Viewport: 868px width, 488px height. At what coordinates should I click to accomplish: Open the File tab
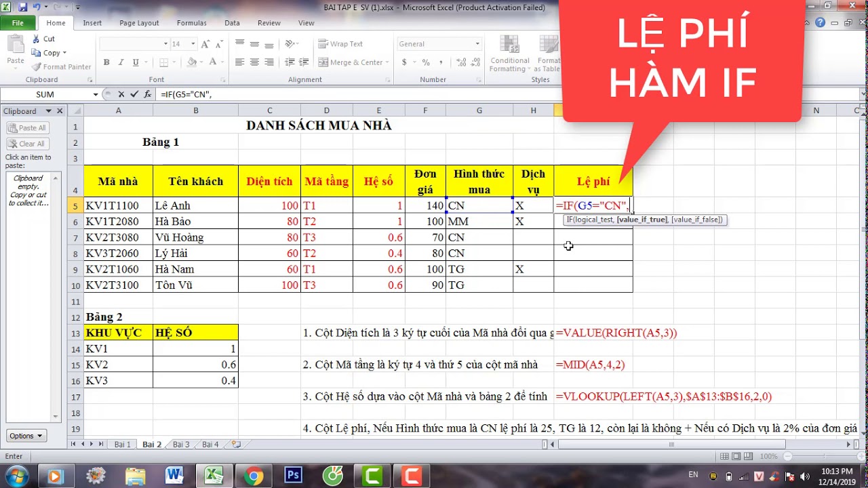(x=18, y=23)
